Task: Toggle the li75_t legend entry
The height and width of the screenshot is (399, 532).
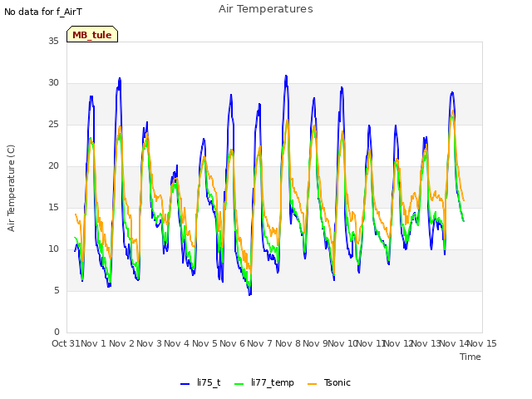Action: 200,382
